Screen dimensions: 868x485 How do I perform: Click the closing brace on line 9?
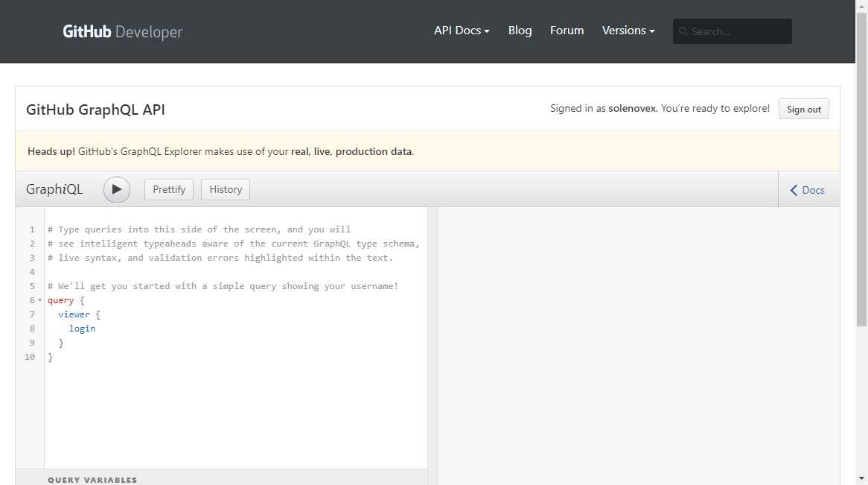(61, 343)
